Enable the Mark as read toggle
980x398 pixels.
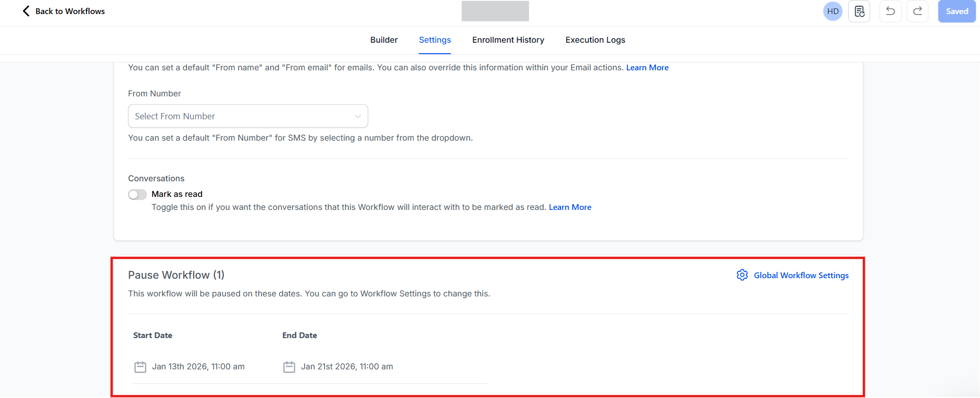[x=137, y=194]
